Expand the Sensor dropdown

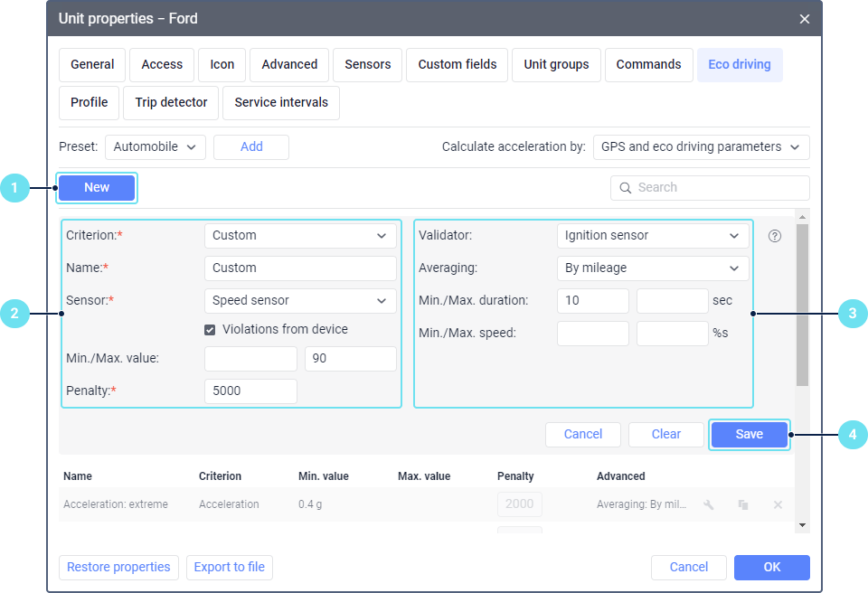[300, 301]
